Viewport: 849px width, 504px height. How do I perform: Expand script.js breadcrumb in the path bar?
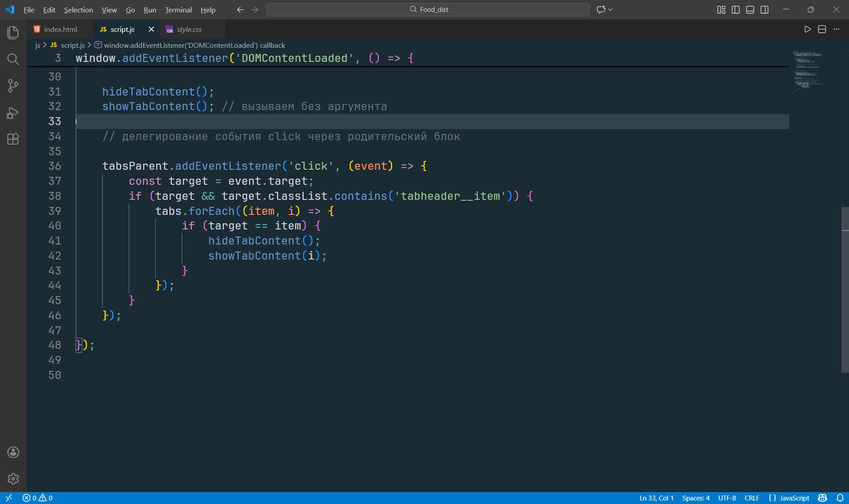(x=73, y=45)
